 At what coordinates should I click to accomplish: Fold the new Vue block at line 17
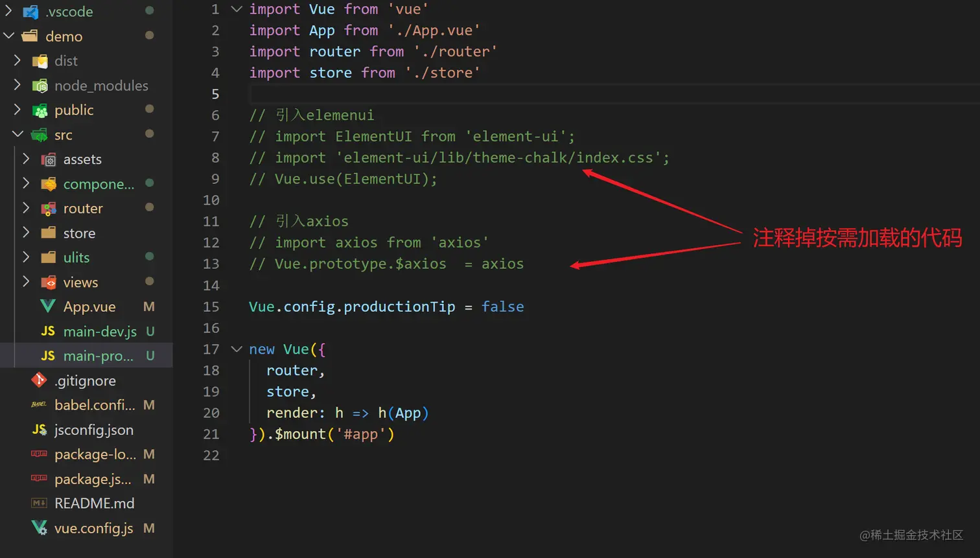point(237,349)
